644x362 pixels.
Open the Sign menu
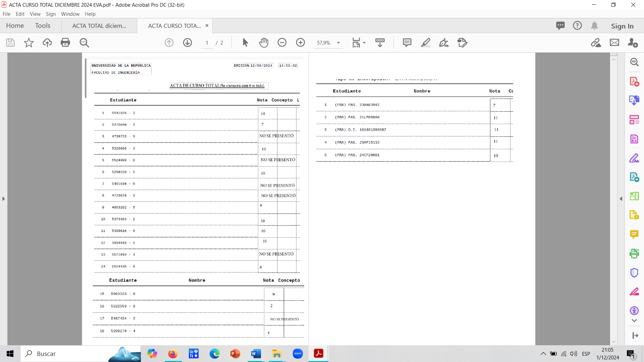[51, 14]
